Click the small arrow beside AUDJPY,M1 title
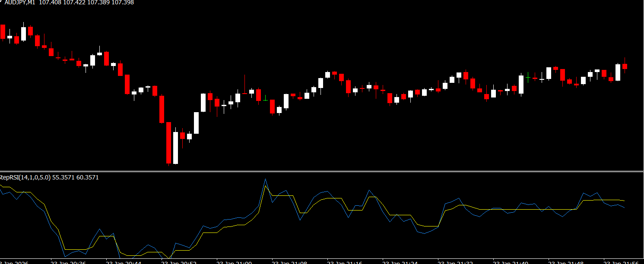 coord(1,2)
